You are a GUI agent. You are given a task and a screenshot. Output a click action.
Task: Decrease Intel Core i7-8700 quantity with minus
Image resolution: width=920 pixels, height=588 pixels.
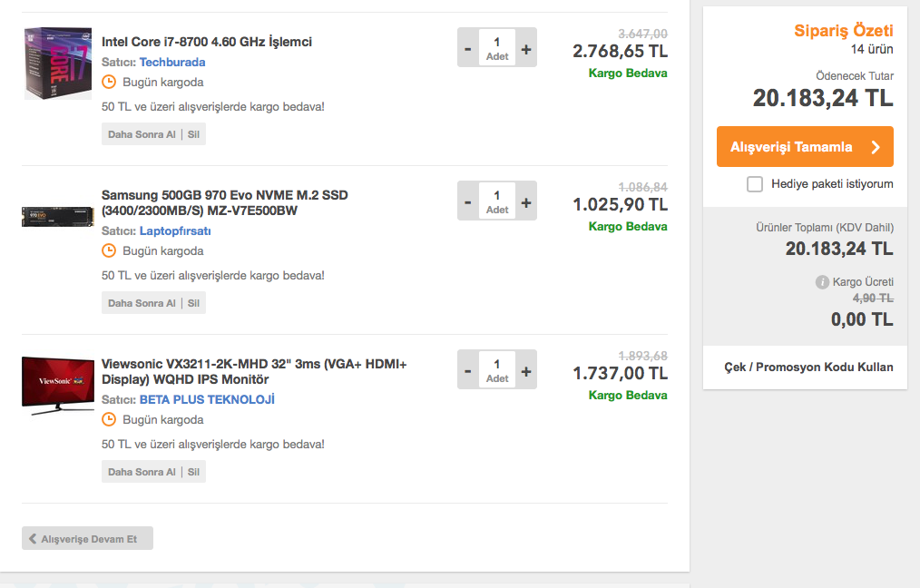(x=468, y=48)
